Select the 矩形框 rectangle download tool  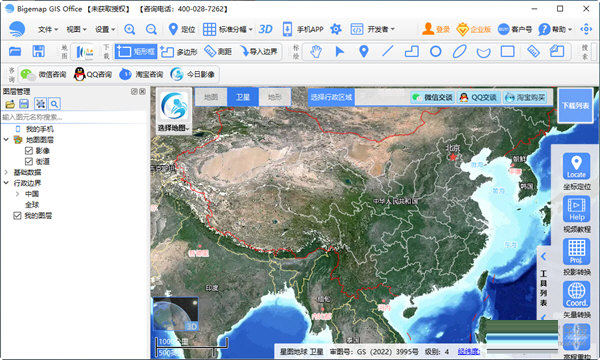coord(136,51)
